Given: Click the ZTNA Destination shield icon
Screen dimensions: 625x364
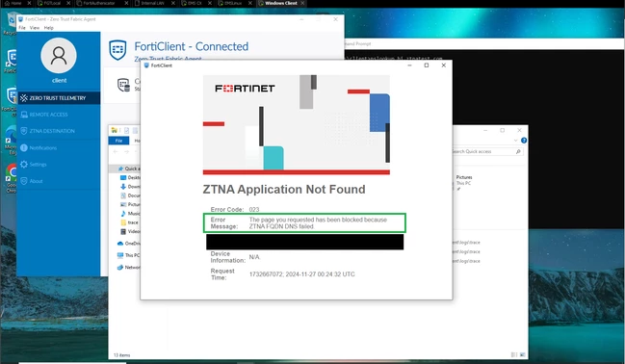Looking at the screenshot, I should (x=24, y=131).
